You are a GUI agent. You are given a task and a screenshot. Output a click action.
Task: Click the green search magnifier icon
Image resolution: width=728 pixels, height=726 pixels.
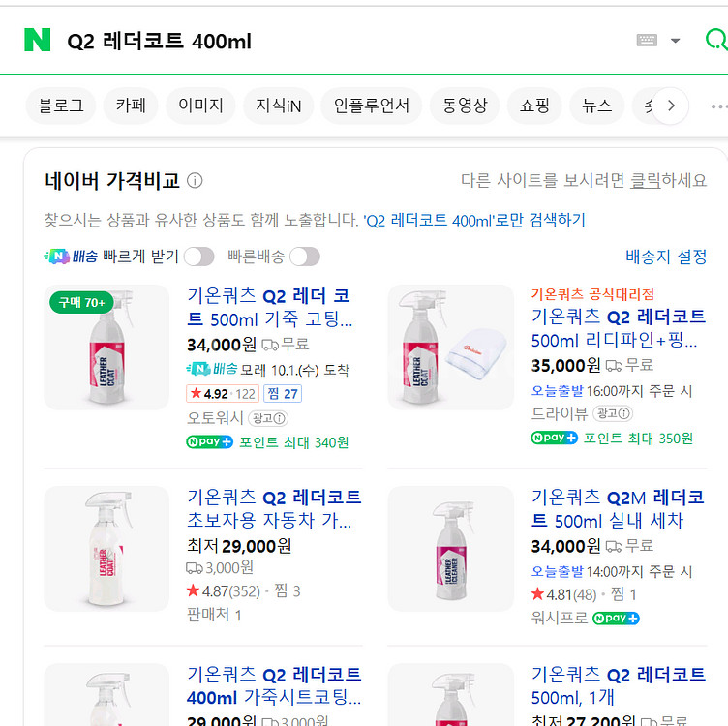pyautogui.click(x=716, y=40)
